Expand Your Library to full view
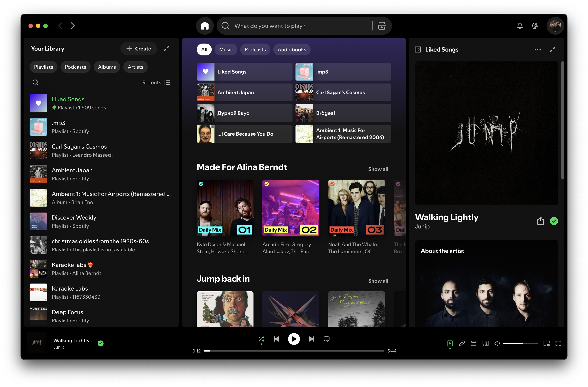This screenshot has width=588, height=387. 167,49
